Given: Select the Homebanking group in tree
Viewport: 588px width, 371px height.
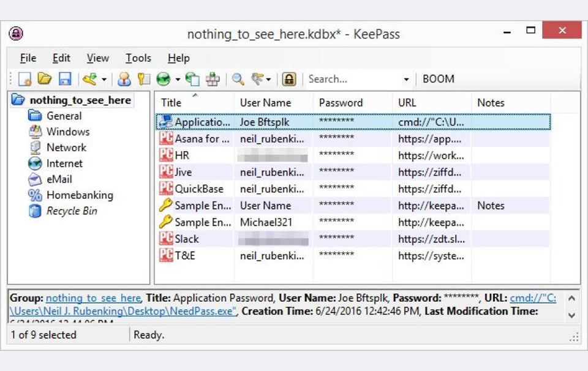Looking at the screenshot, I should tap(80, 195).
